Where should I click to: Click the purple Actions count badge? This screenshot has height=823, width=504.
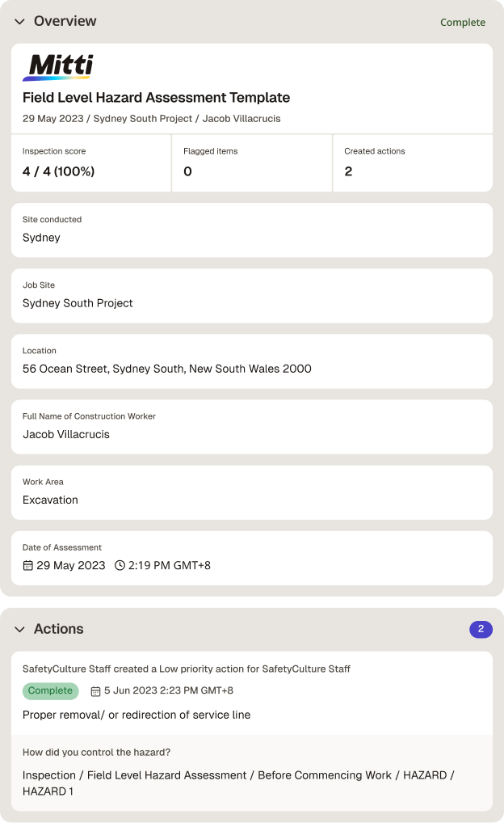[481, 629]
